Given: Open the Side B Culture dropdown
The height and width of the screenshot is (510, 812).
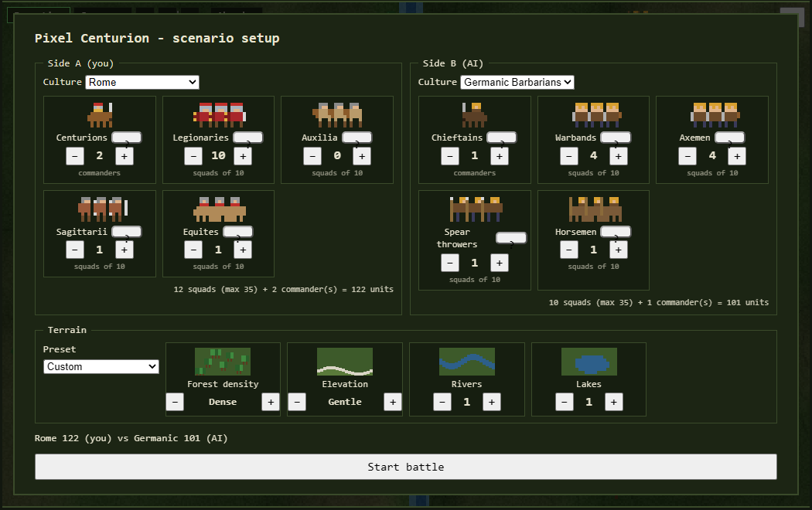Looking at the screenshot, I should 517,82.
